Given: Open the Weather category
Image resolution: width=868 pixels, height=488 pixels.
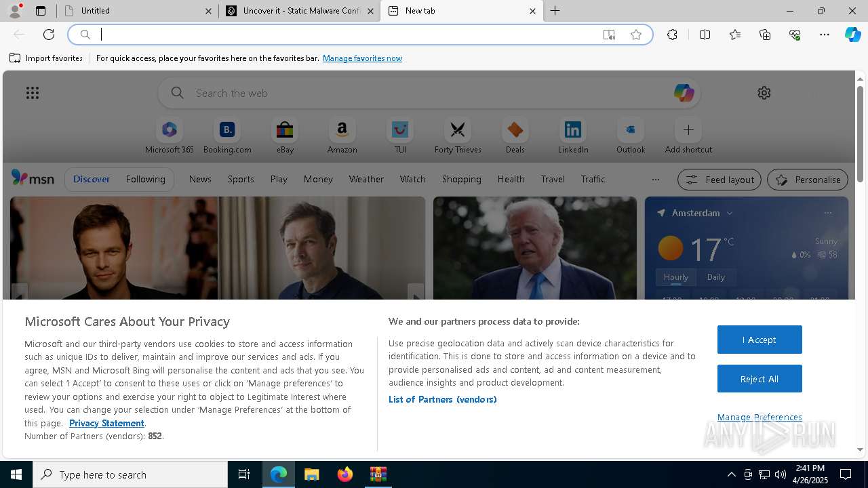Looking at the screenshot, I should point(366,179).
